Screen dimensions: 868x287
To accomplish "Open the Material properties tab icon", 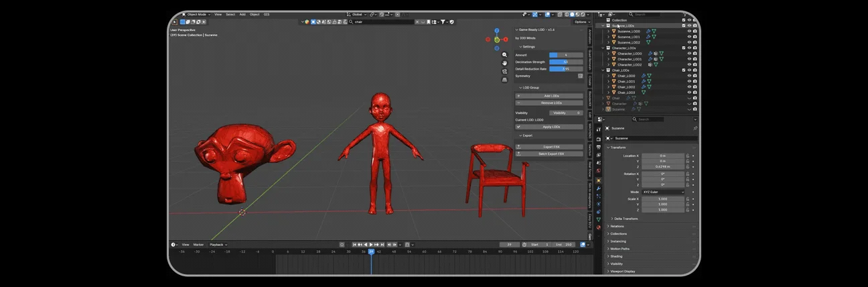I will coord(598,227).
